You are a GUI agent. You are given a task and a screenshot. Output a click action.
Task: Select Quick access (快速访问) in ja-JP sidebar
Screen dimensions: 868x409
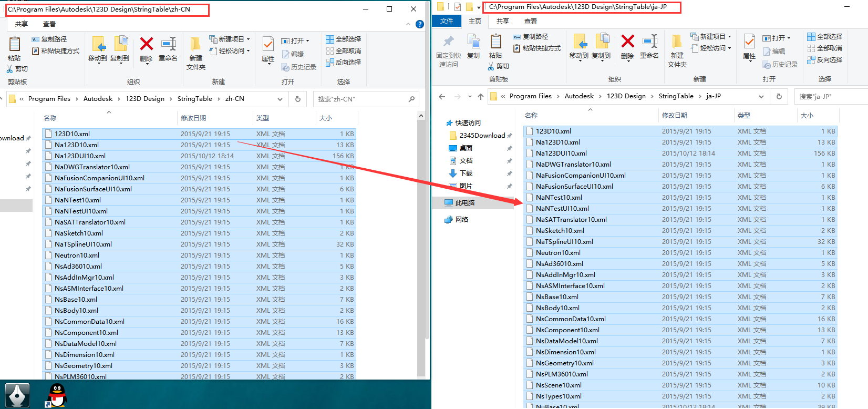[x=468, y=123]
